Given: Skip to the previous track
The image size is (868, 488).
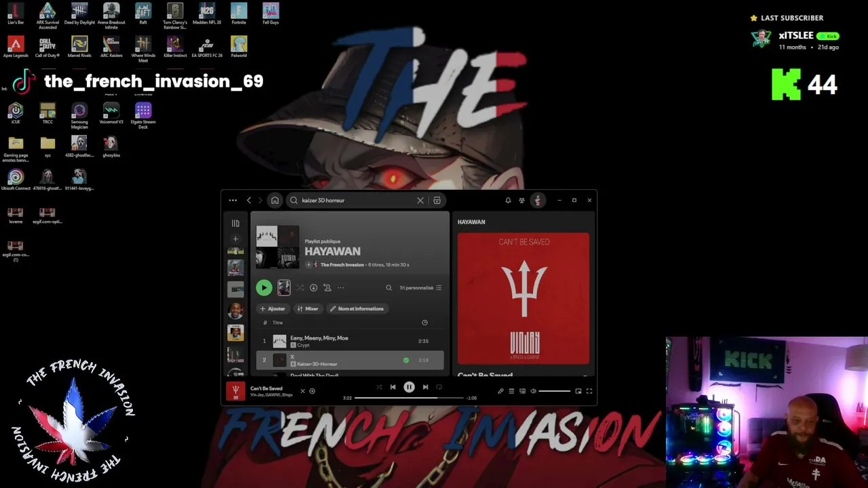Looking at the screenshot, I should coord(393,387).
